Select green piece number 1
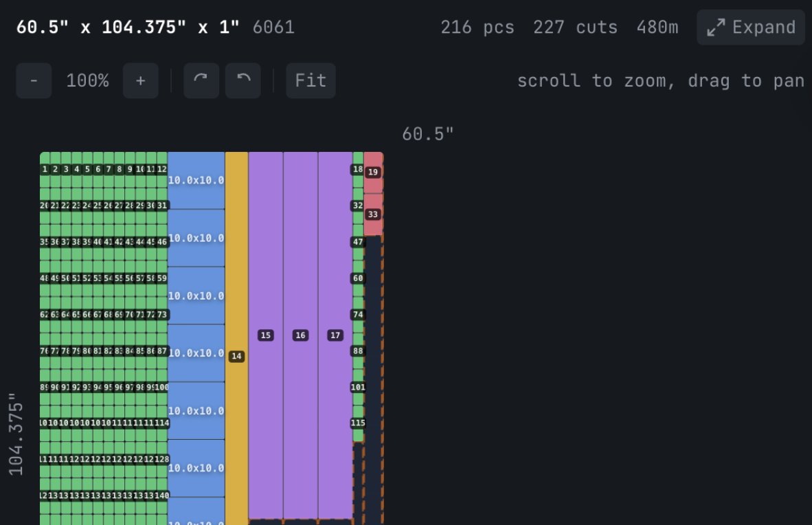Screen dimensions: 812x525 [45, 170]
